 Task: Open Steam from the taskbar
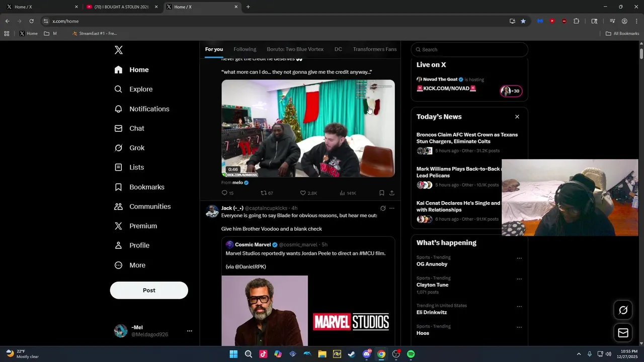pos(352,354)
